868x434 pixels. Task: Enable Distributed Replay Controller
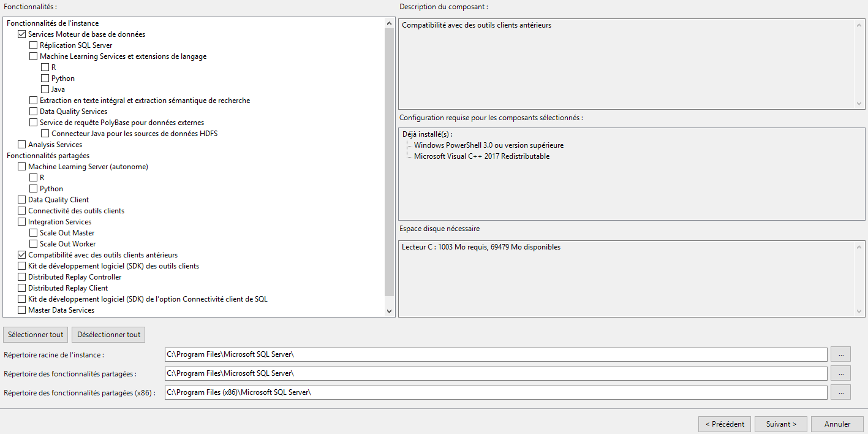point(22,277)
